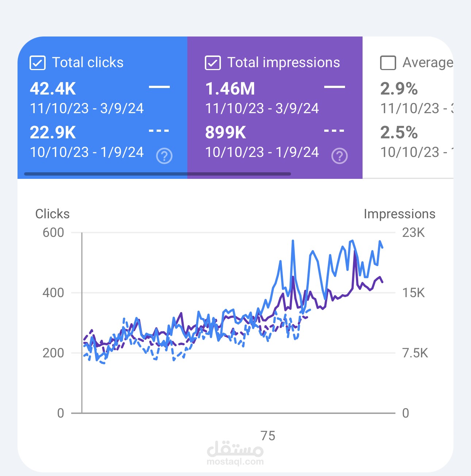Click the Impressions axis label
This screenshot has width=471, height=476.
pyautogui.click(x=399, y=214)
